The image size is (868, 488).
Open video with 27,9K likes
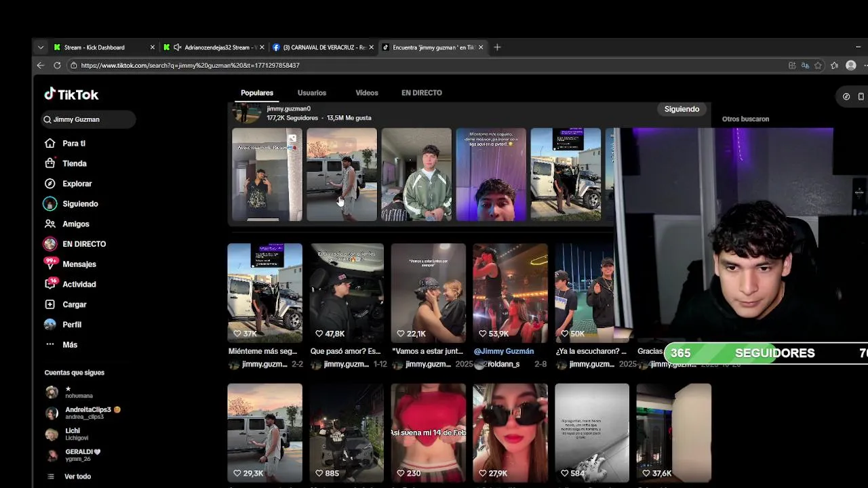click(x=510, y=432)
